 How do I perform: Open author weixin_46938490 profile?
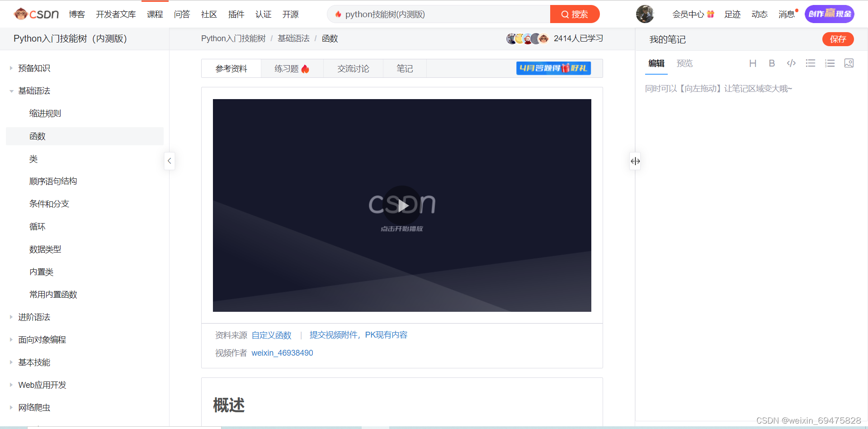point(282,353)
